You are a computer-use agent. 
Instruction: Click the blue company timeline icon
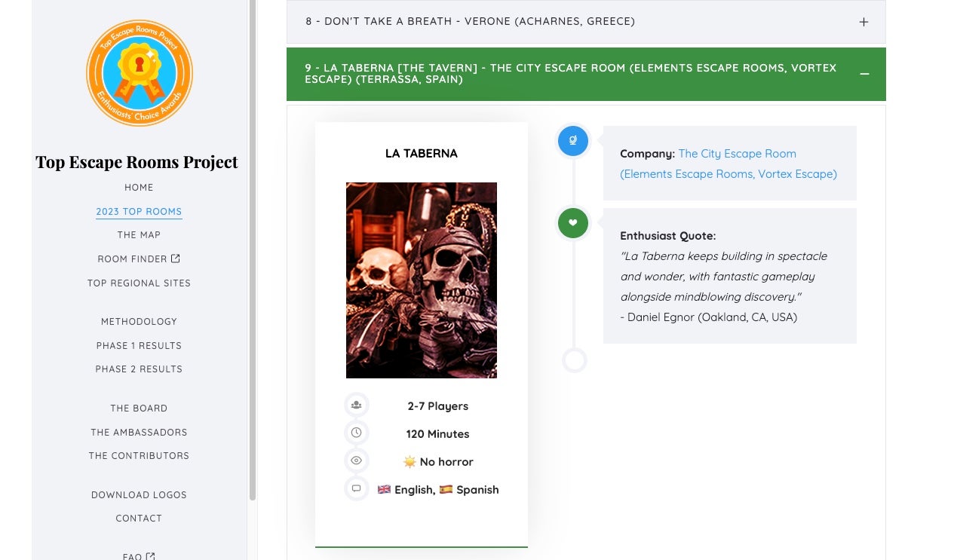point(573,141)
